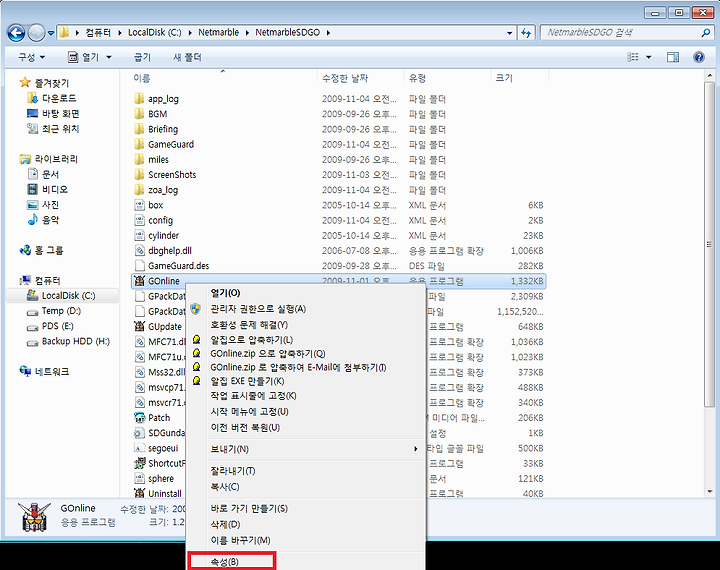Select Backup HDD (H:) drive

(68, 341)
